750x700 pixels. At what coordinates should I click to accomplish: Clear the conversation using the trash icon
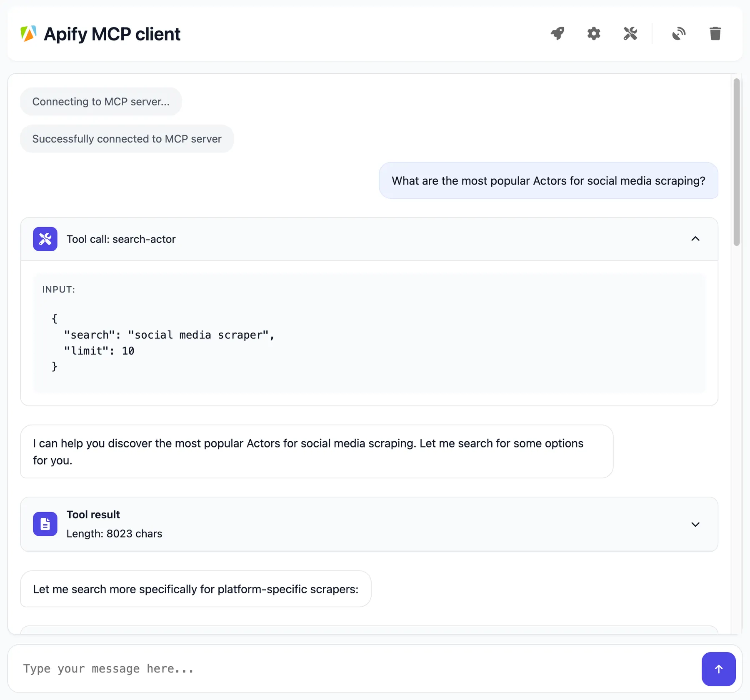[x=715, y=34]
